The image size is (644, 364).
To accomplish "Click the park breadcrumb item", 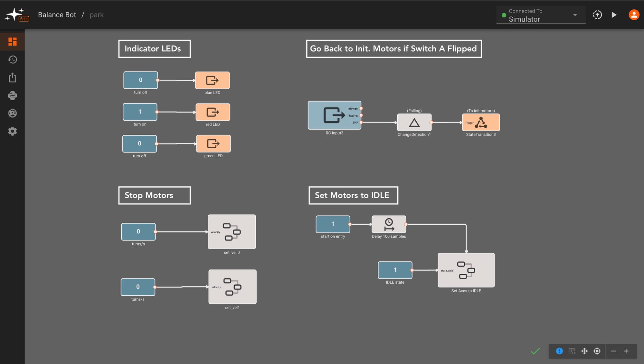I will [x=97, y=15].
